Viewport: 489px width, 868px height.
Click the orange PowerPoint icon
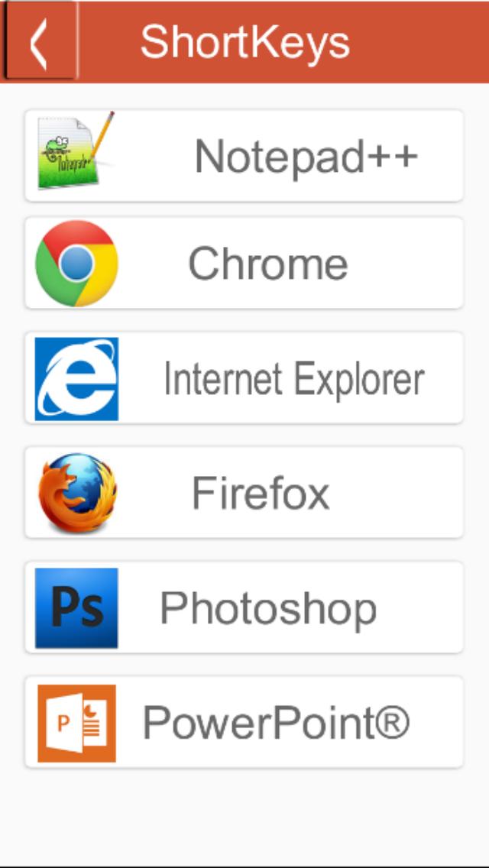pyautogui.click(x=76, y=723)
